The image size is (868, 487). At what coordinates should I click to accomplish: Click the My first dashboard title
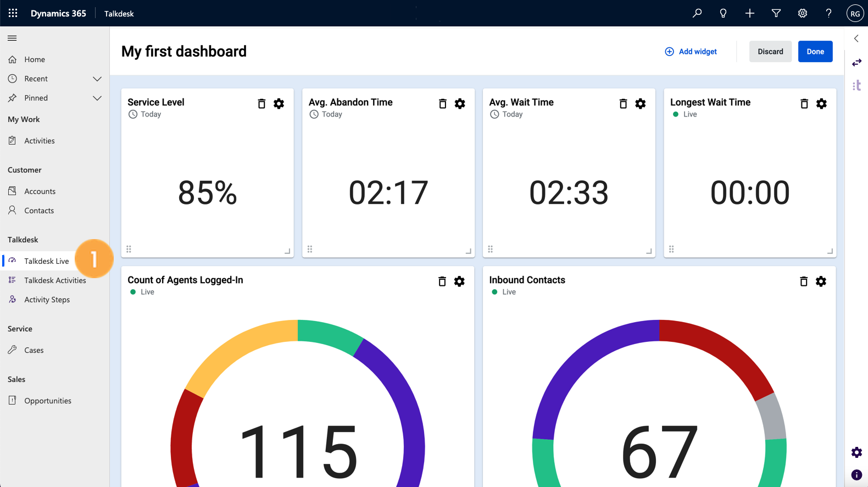184,52
